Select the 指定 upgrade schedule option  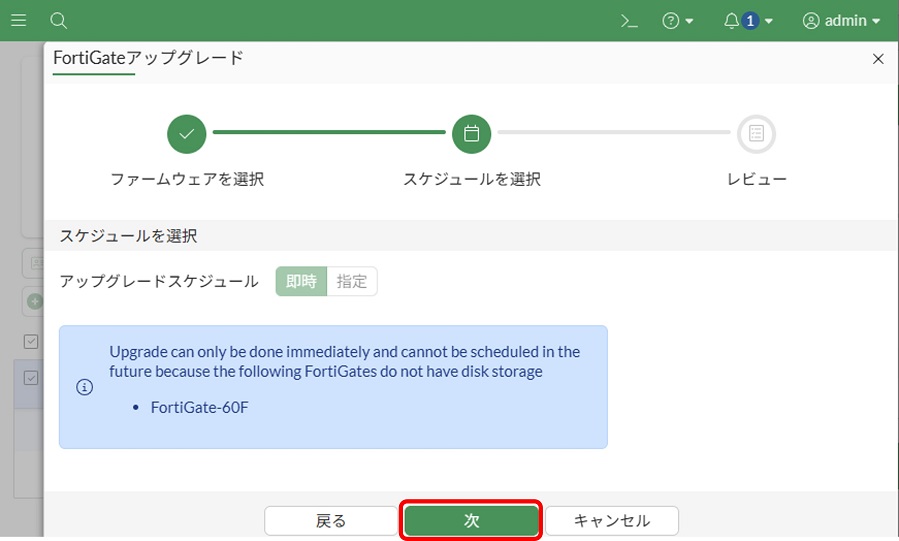click(x=352, y=281)
